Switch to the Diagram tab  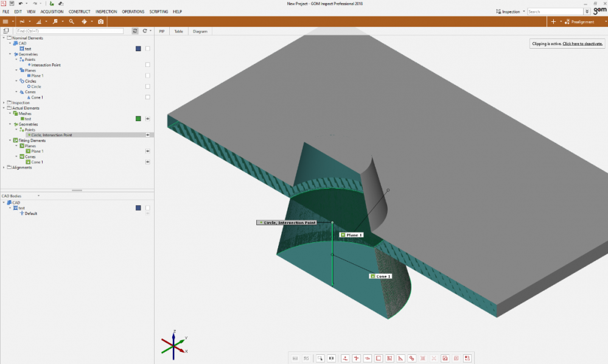tap(200, 32)
